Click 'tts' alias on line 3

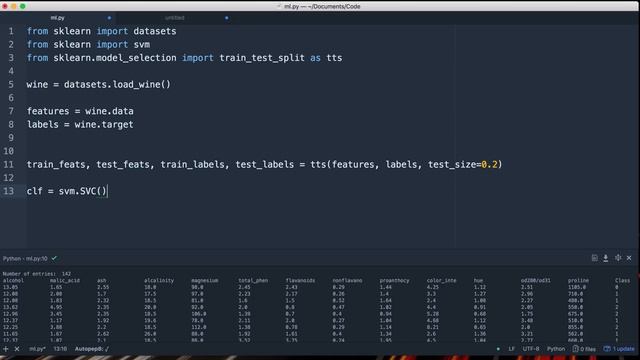tap(334, 58)
